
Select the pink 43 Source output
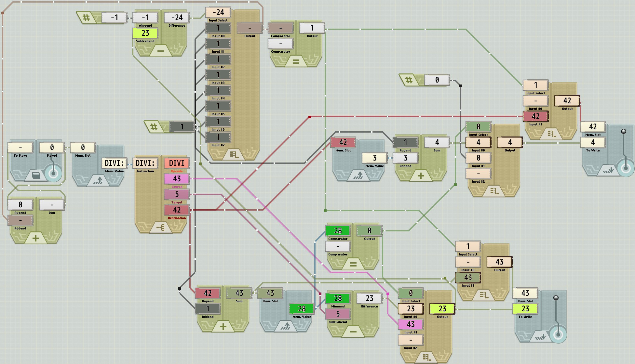point(177,178)
